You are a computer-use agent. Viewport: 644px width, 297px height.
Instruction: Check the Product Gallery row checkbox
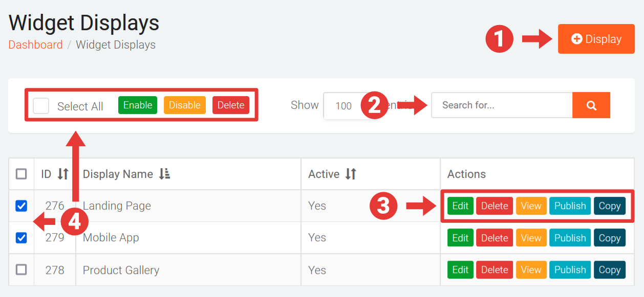coord(22,269)
